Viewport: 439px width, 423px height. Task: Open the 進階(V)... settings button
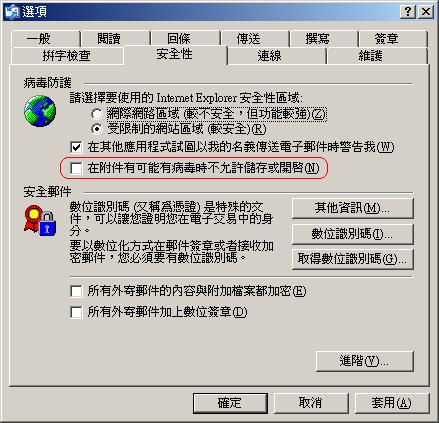pos(364,361)
